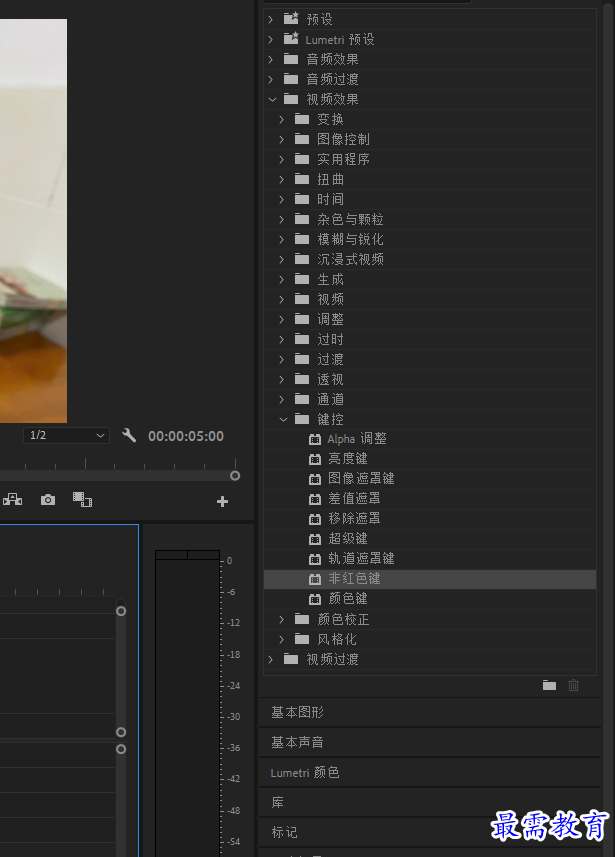Open the 1/2 playback resolution dropdown
615x857 pixels.
click(x=66, y=436)
